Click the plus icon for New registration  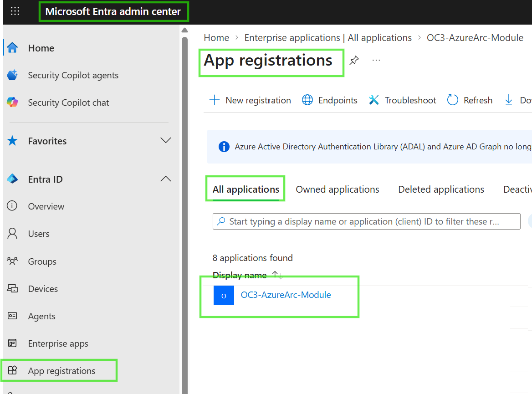(215, 100)
